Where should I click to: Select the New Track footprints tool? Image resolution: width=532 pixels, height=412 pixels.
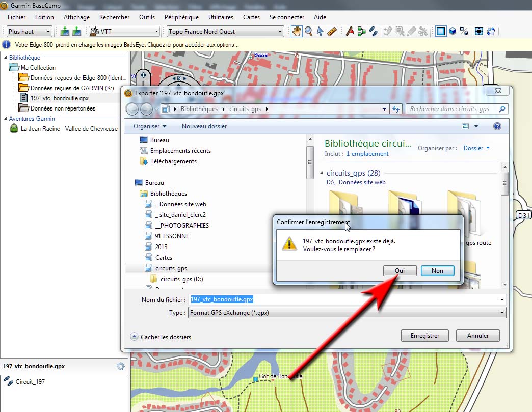coord(374,32)
